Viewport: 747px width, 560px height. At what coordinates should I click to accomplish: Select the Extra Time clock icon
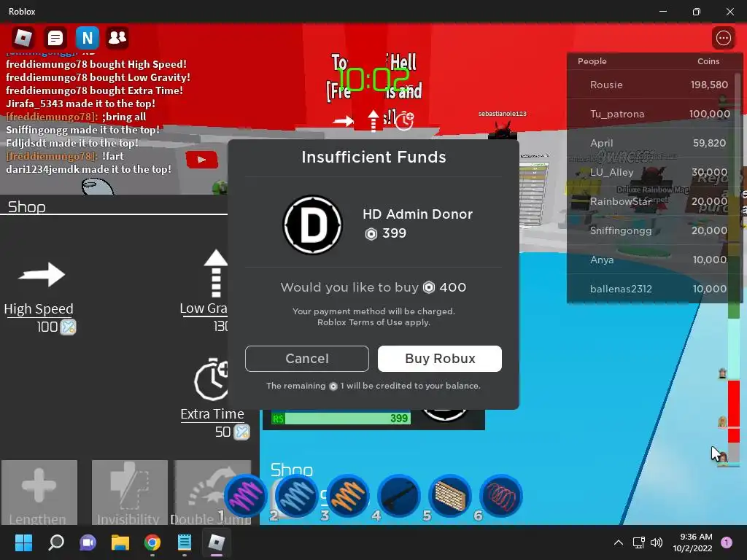pyautogui.click(x=211, y=379)
